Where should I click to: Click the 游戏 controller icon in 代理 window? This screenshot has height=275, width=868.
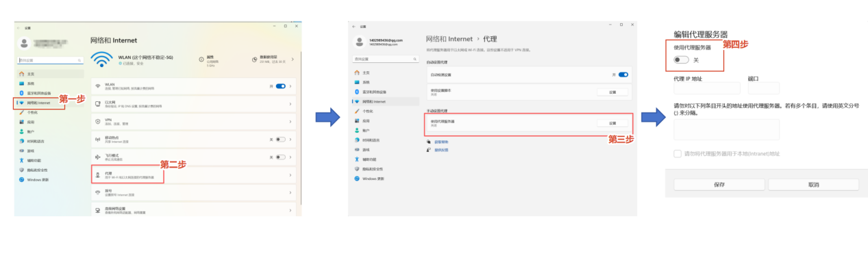357,149
